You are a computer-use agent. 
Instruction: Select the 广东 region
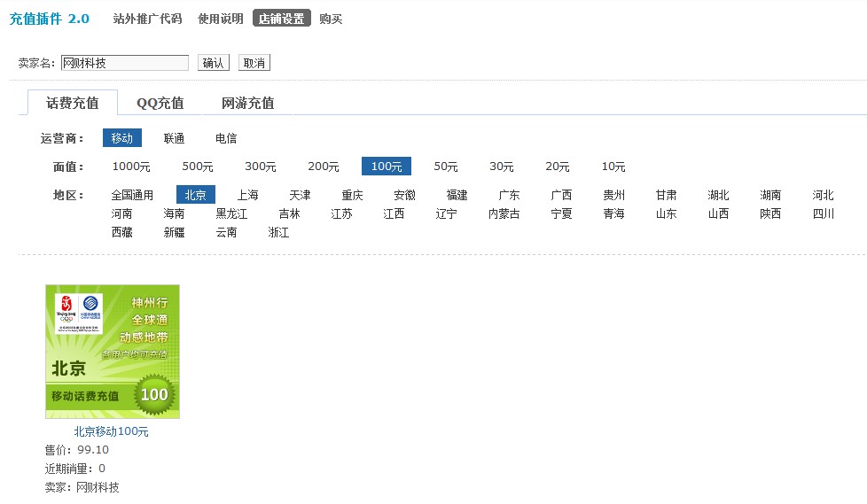509,195
